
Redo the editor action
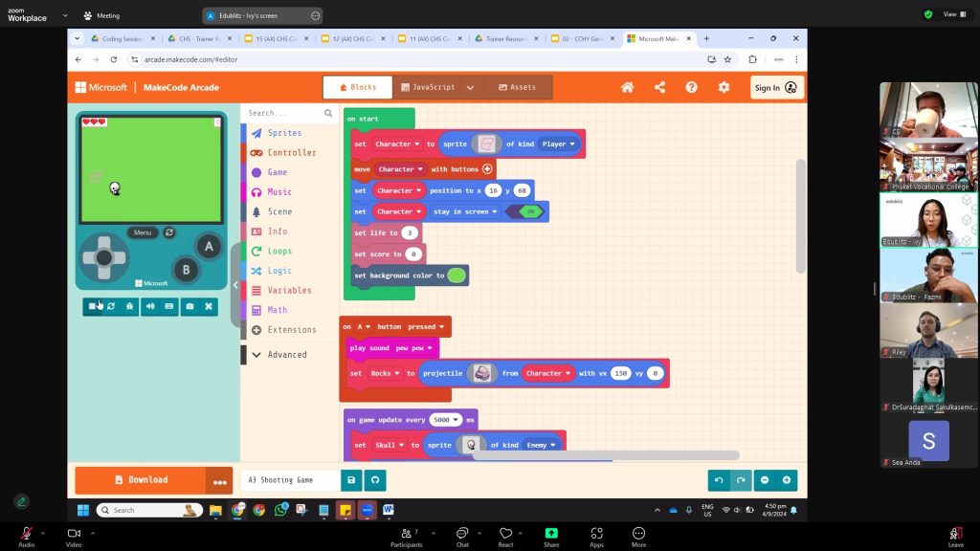[x=741, y=480]
